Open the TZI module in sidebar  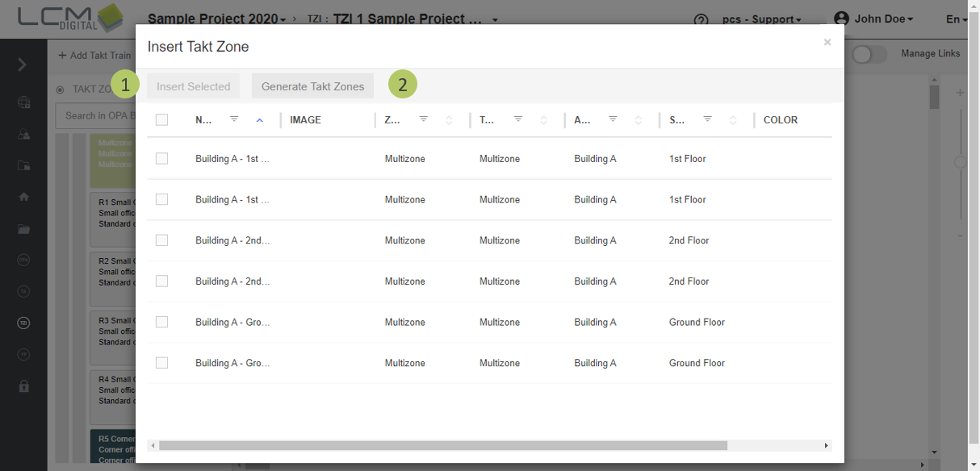click(23, 323)
